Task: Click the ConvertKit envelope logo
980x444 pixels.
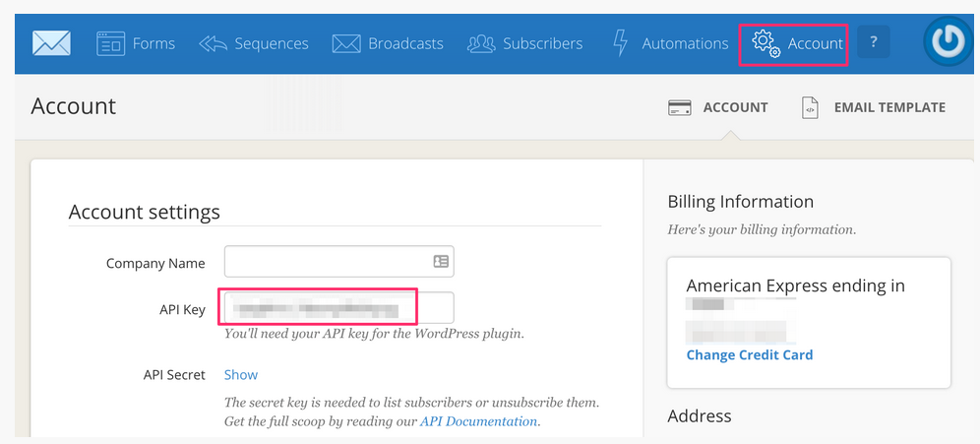Action: click(x=51, y=43)
